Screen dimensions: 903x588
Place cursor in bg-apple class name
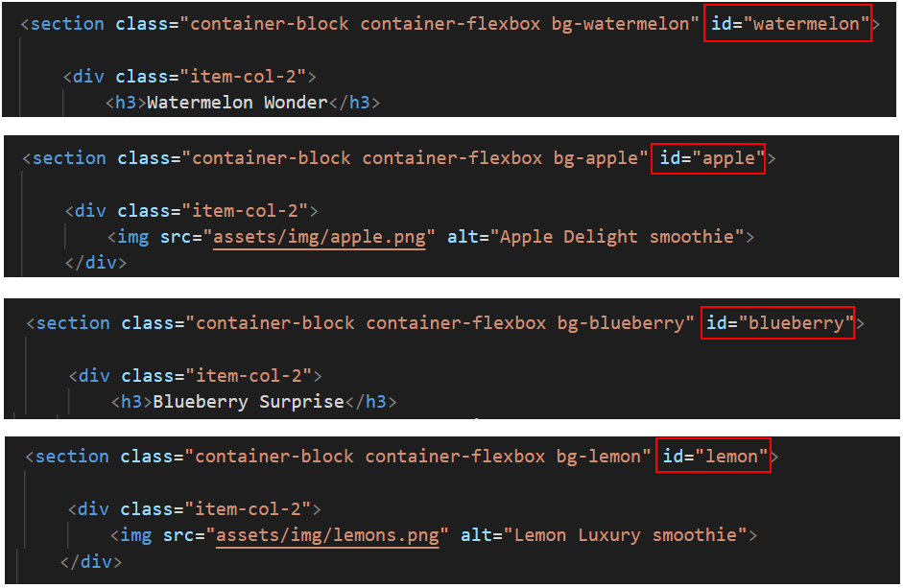(x=596, y=158)
